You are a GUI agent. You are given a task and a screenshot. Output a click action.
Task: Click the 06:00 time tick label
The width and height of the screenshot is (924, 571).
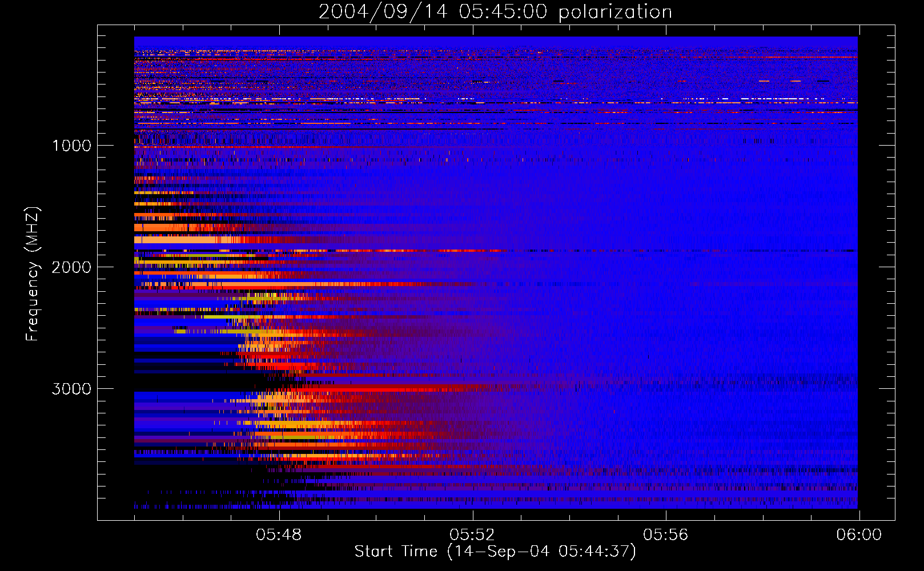(859, 535)
